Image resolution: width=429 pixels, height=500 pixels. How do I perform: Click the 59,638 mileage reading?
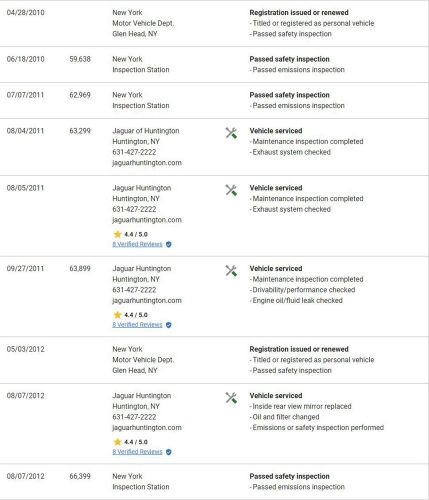tap(80, 59)
